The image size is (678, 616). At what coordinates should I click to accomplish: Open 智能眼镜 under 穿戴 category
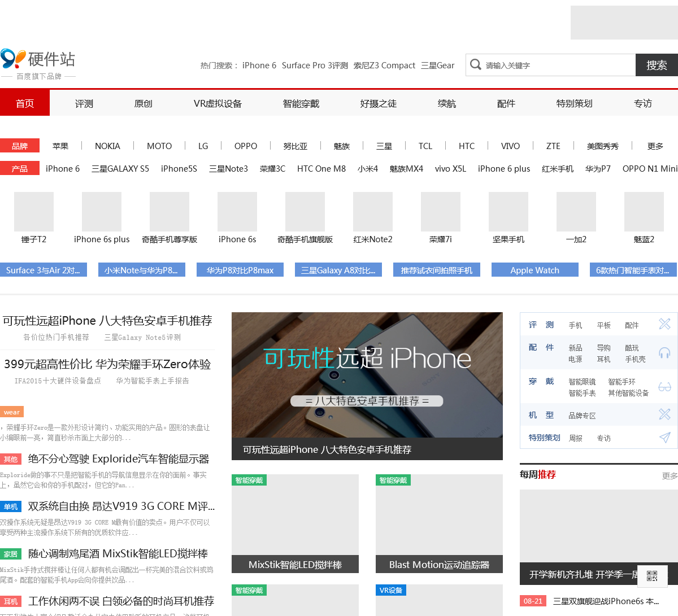pos(582,382)
